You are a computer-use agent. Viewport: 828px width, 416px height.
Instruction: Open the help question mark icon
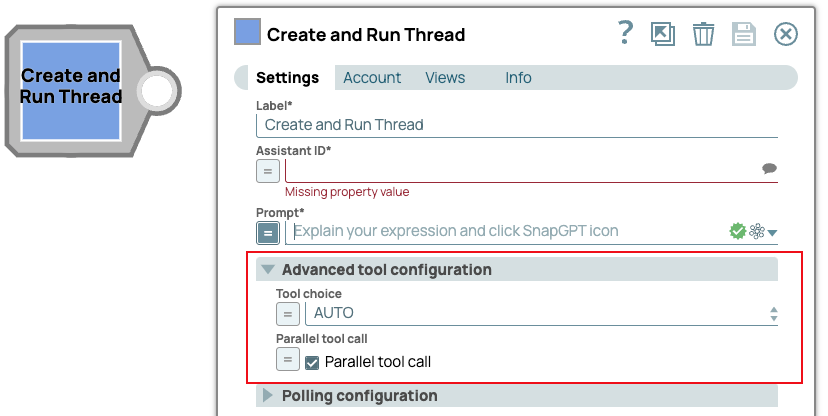(626, 33)
